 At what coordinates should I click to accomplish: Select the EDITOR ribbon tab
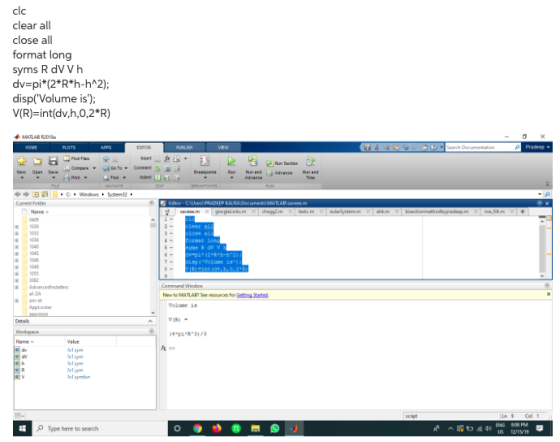tap(144, 147)
